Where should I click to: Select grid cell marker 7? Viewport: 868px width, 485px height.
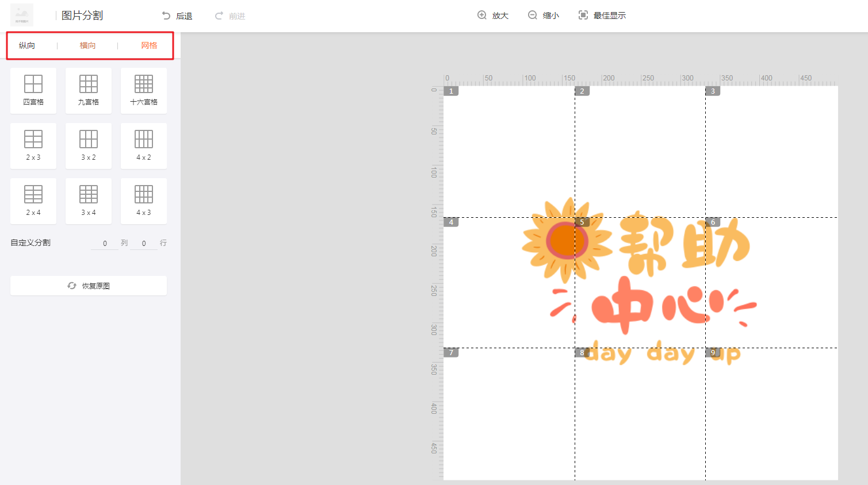click(451, 352)
